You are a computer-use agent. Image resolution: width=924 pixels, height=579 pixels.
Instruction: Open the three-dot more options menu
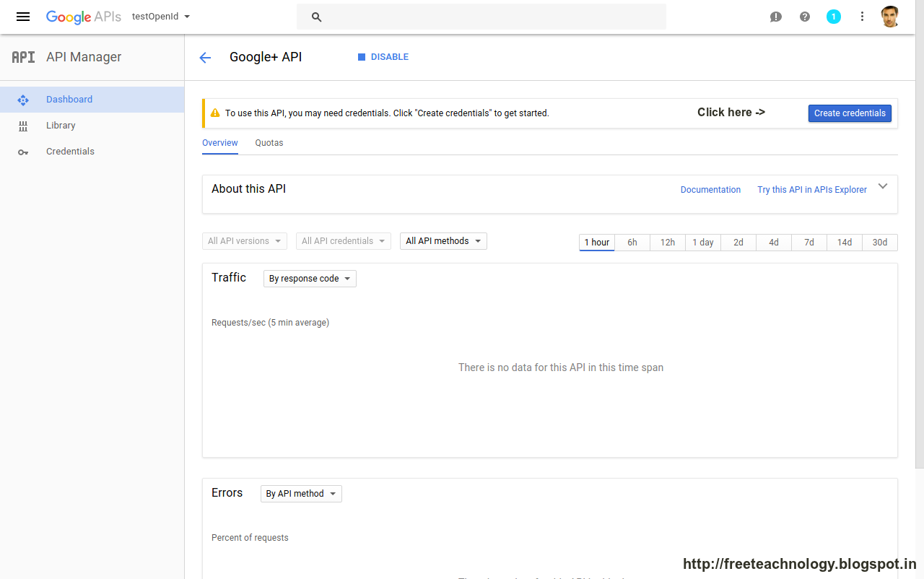pyautogui.click(x=862, y=17)
